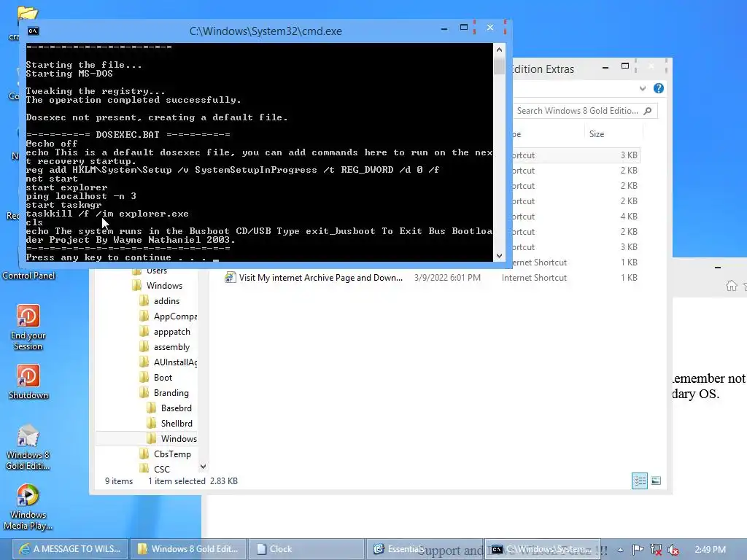This screenshot has width=747, height=560.
Task: Switch to the Essentials taskbar button
Action: (424, 549)
